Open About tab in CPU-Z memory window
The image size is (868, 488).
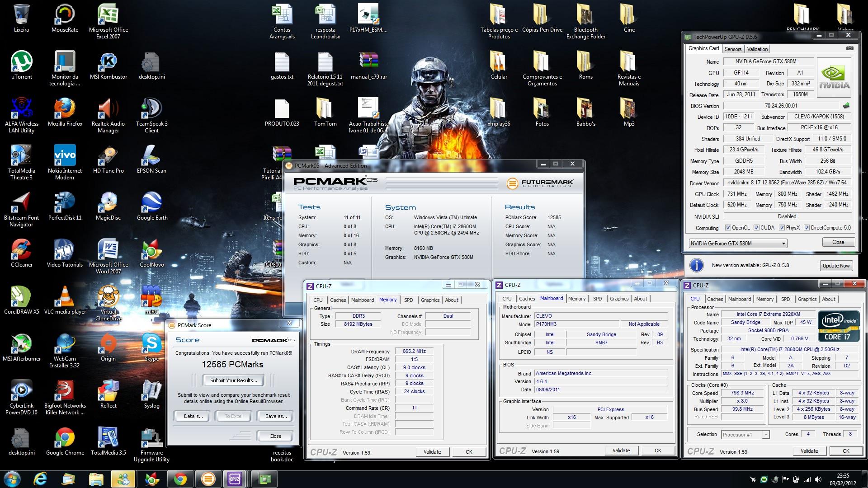click(452, 300)
